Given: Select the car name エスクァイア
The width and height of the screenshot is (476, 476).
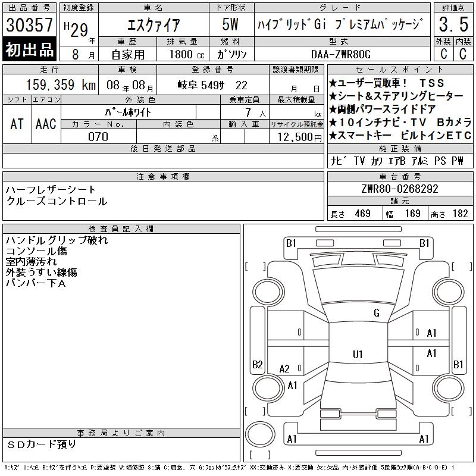Looking at the screenshot, I should tap(154, 25).
